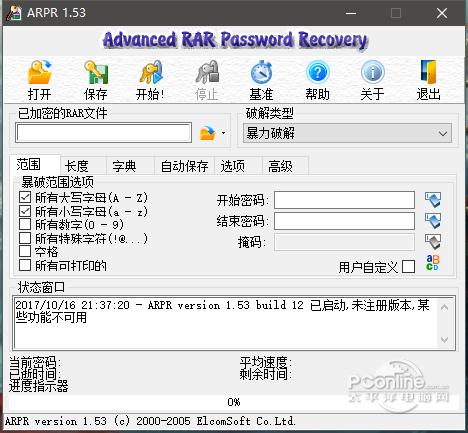Uncheck 所有大写字母(A - Z) checkbox
This screenshot has height=433, width=468.
coord(25,197)
